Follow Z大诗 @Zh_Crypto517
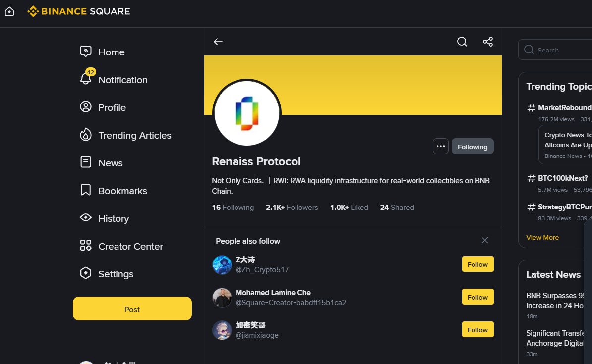The image size is (592, 364). (x=477, y=264)
